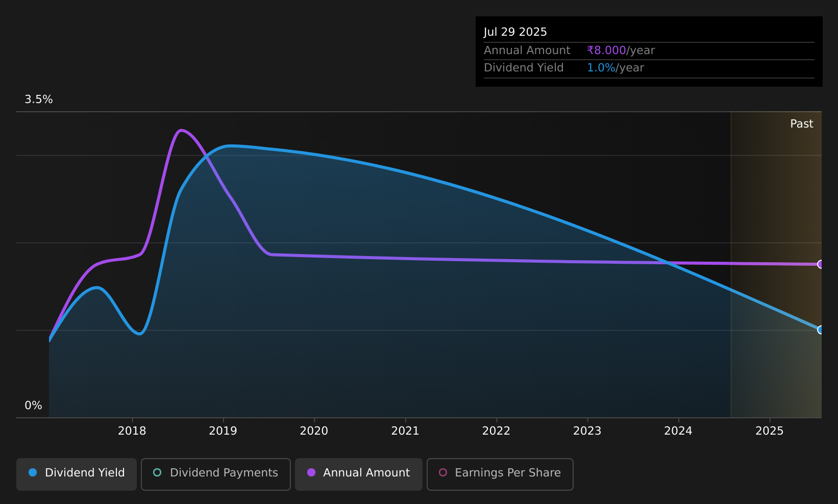Click the 'Annual Amount' tooltip label
The image size is (838, 504).
coord(527,51)
